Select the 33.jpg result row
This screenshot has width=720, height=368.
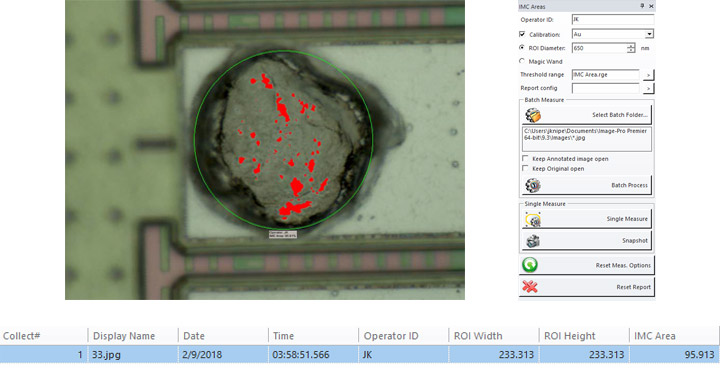coord(360,355)
